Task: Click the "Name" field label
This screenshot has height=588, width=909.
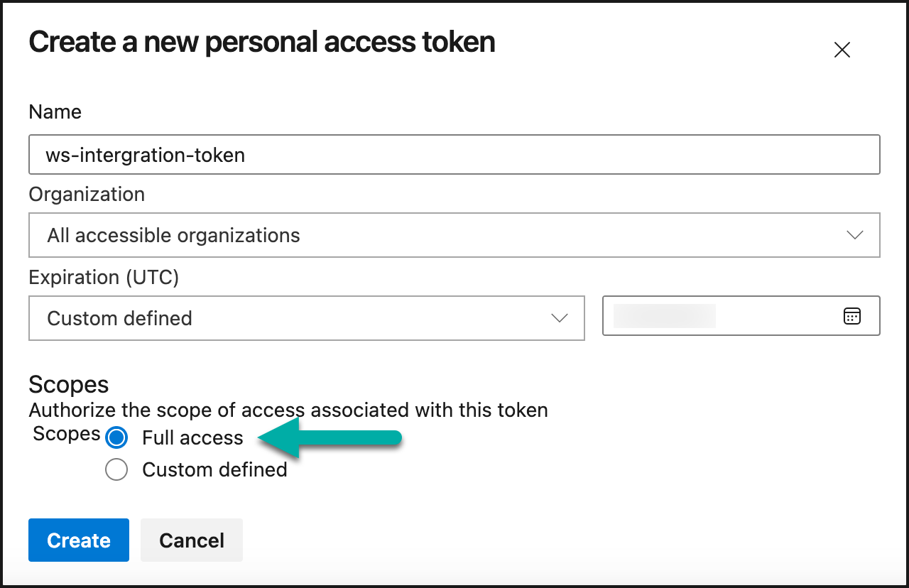Action: [x=55, y=112]
